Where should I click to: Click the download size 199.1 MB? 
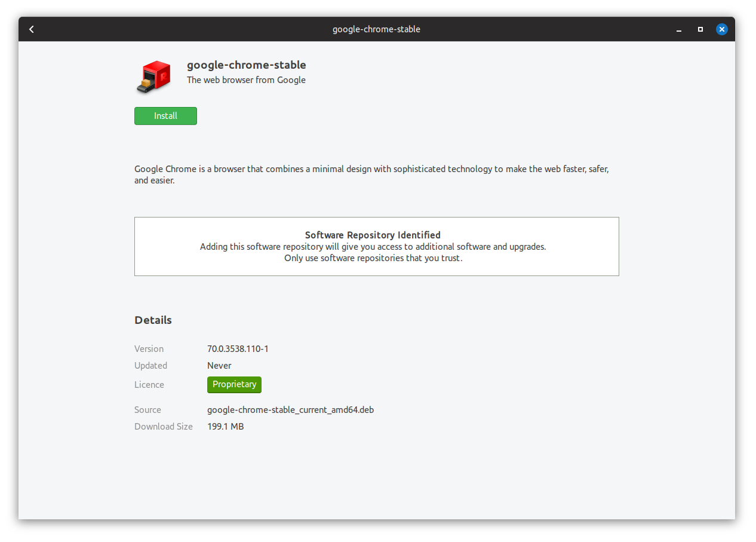(225, 427)
